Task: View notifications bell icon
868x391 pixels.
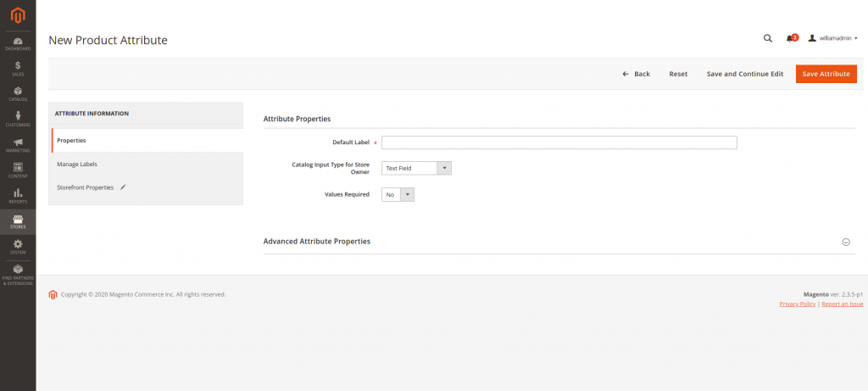Action: [x=790, y=38]
